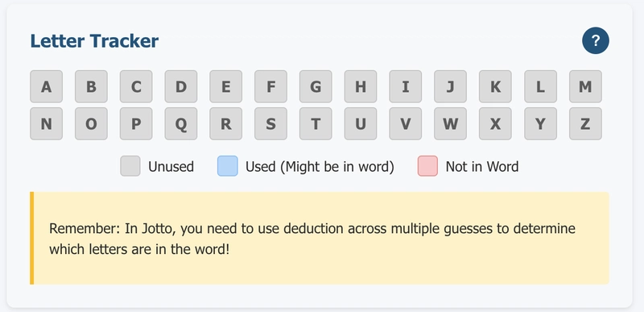Select the letter T tile

[x=316, y=123]
